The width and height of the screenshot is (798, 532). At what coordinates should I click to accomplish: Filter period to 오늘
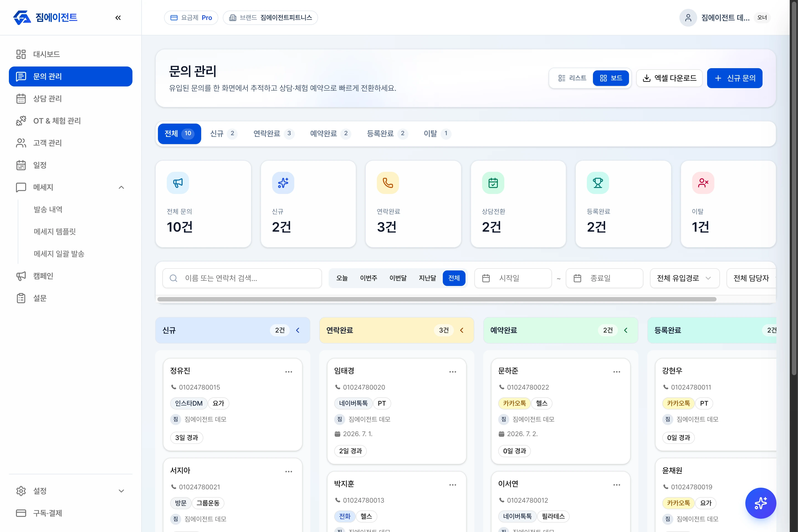click(x=342, y=278)
